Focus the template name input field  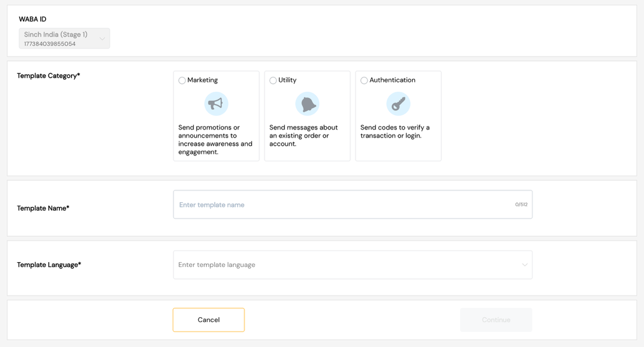tap(353, 204)
